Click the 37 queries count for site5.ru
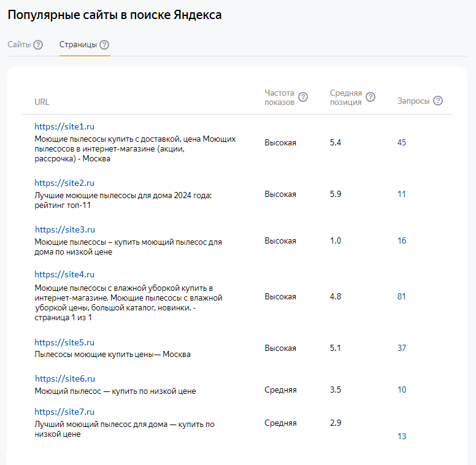Viewport: 476px width, 465px height. point(402,348)
